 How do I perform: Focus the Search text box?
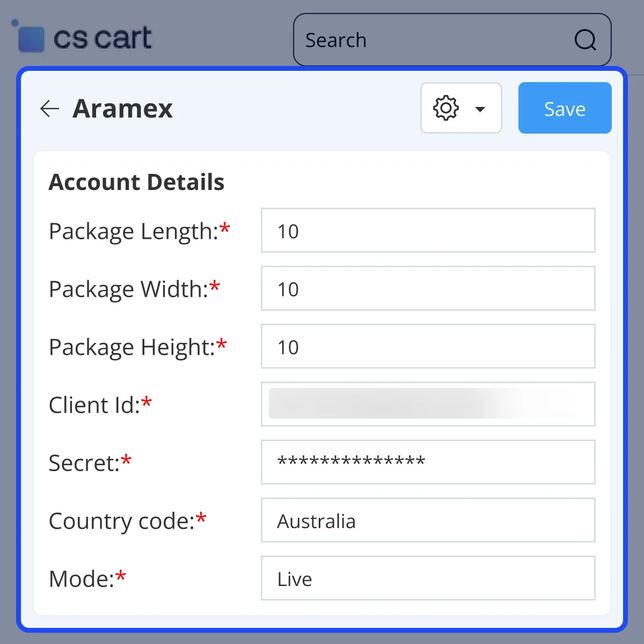(429, 40)
